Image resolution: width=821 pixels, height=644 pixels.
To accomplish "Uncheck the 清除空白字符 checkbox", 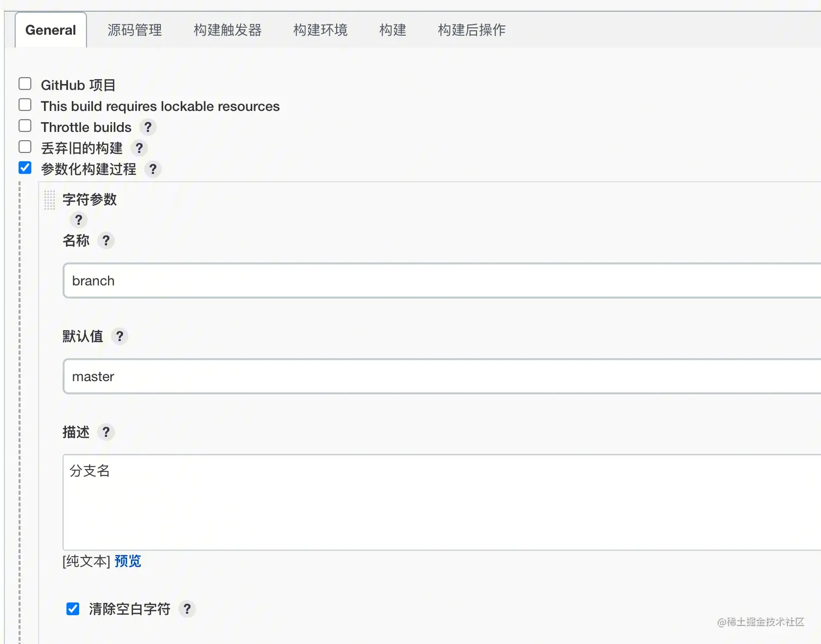I will coord(73,609).
